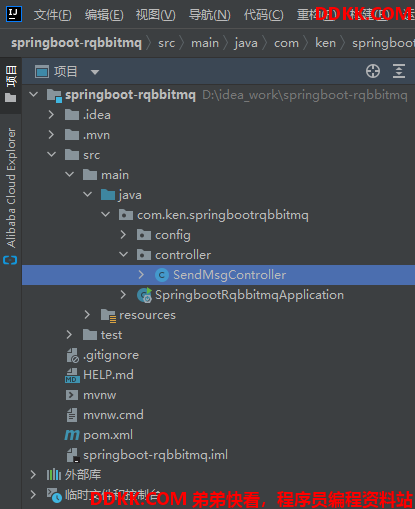Image resolution: width=415 pixels, height=509 pixels.
Task: Click the expand all tree icon
Action: [399, 71]
